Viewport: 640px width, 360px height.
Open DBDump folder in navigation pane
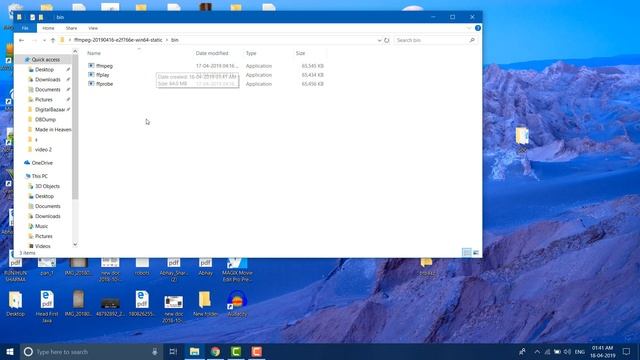45,120
